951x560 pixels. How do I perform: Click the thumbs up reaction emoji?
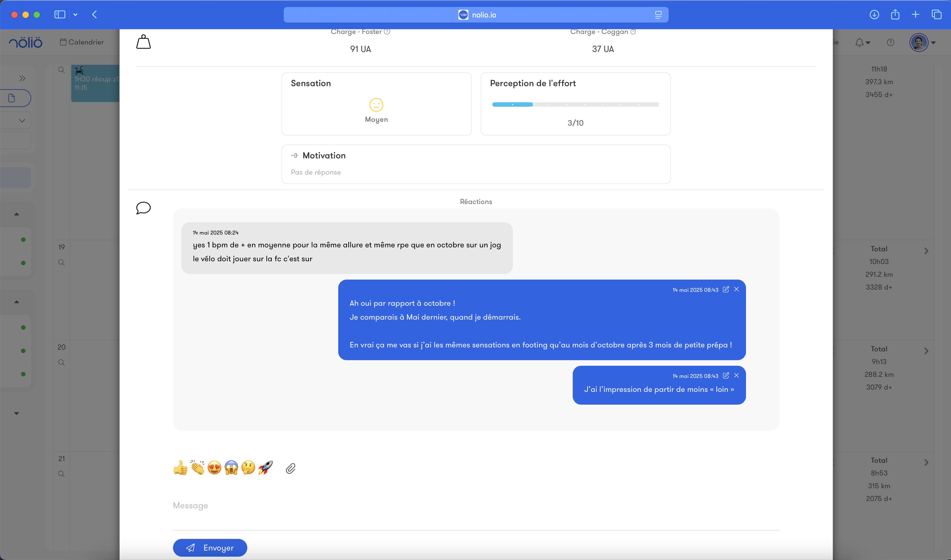click(180, 468)
